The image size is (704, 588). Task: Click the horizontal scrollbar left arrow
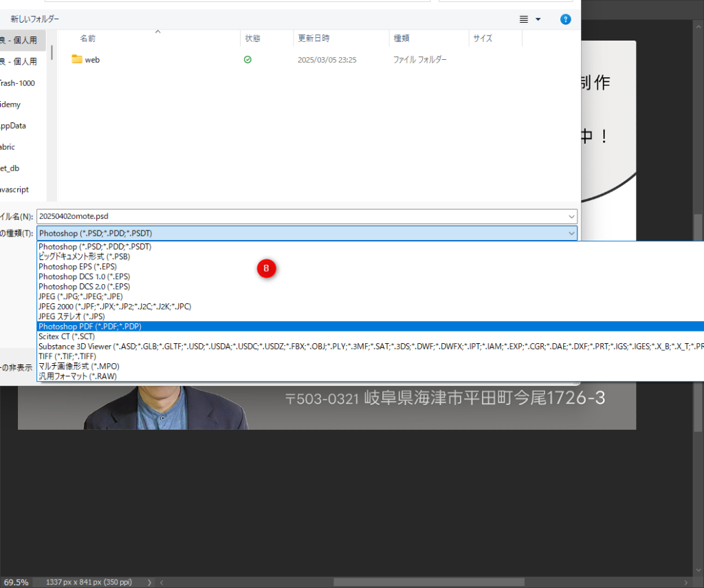tap(162, 582)
